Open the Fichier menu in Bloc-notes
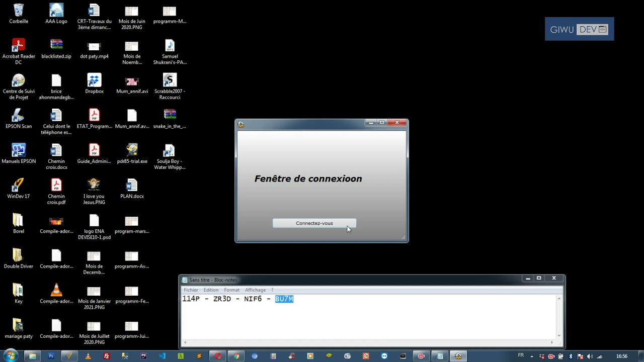Screen dimensions: 644x362 pos(191,290)
